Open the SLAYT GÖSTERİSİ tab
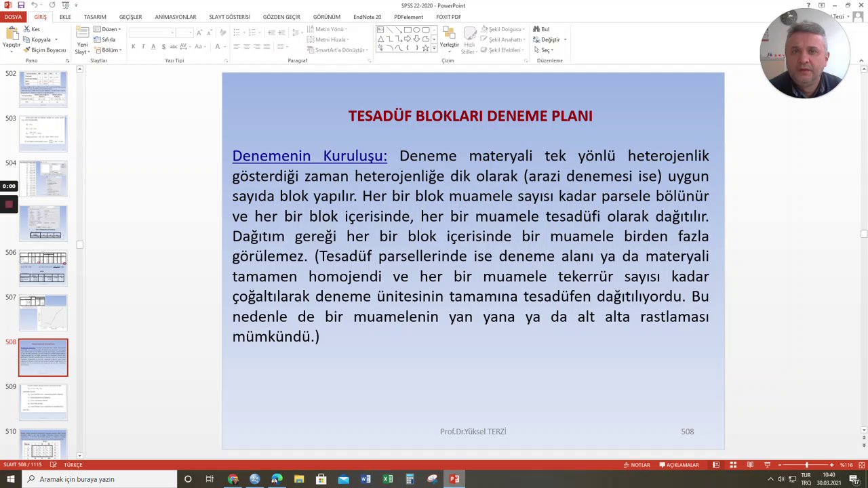Image resolution: width=868 pixels, height=488 pixels. pos(229,17)
